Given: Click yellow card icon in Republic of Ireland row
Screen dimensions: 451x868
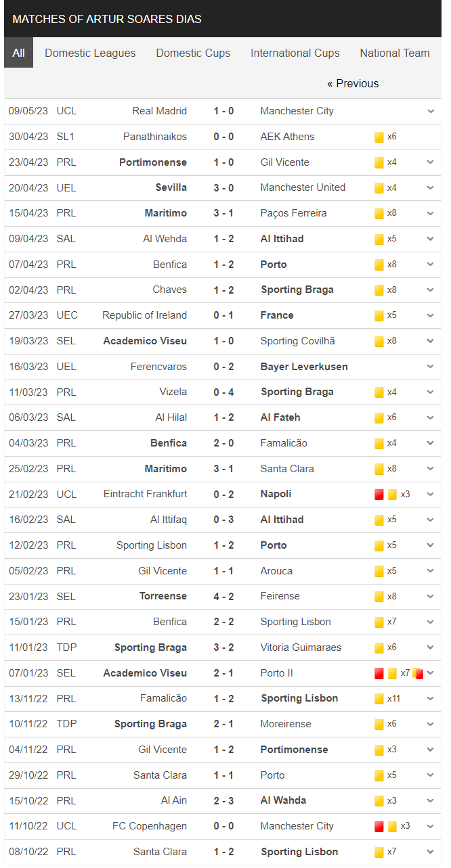Looking at the screenshot, I should (x=379, y=315).
